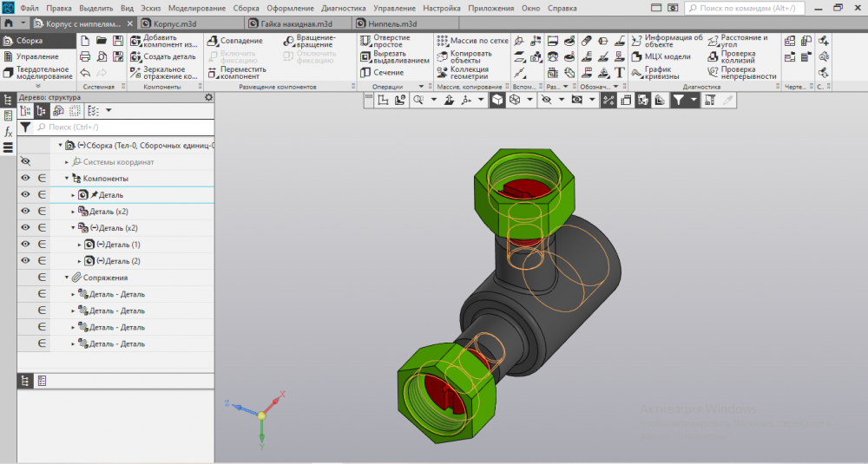Viewport: 868px width, 464px height.
Task: Click the Управление toolset button
Action: [36, 56]
